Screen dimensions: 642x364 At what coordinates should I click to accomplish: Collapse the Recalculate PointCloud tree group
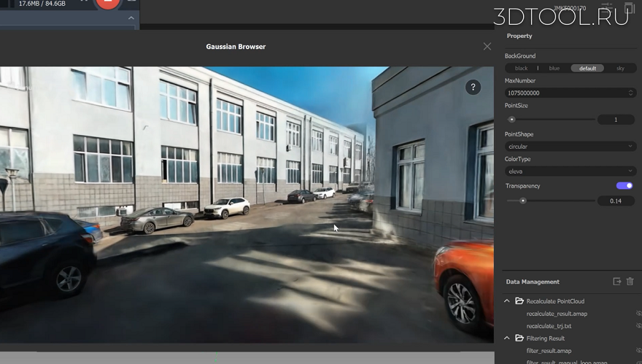(507, 301)
